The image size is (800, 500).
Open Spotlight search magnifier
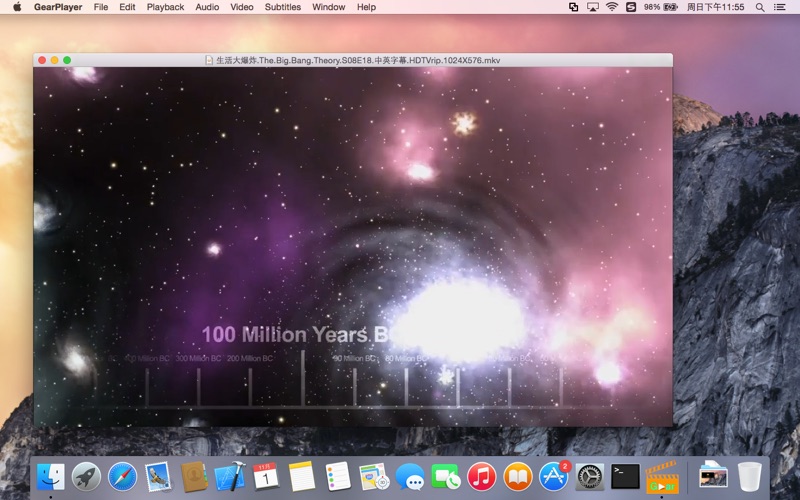[x=760, y=7]
